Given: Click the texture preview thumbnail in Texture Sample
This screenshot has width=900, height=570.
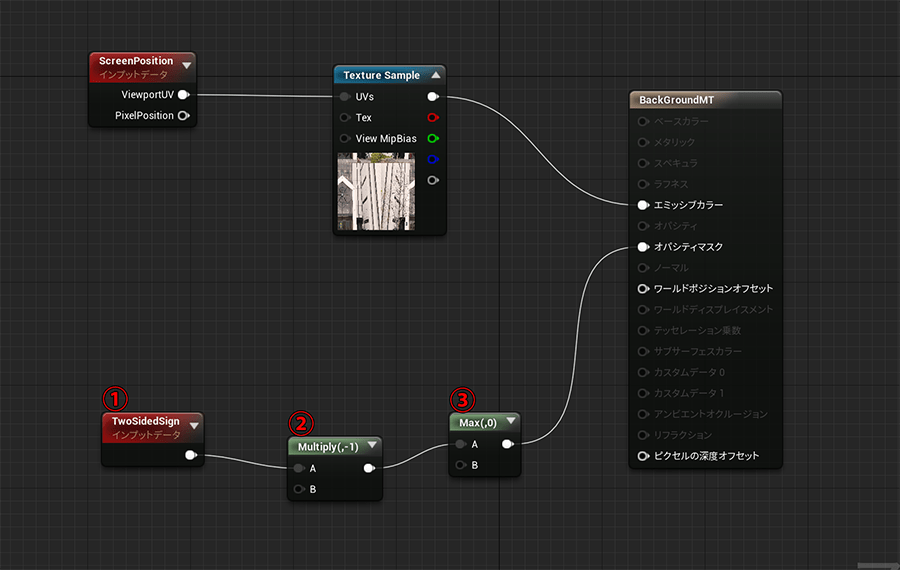Looking at the screenshot, I should 376,191.
